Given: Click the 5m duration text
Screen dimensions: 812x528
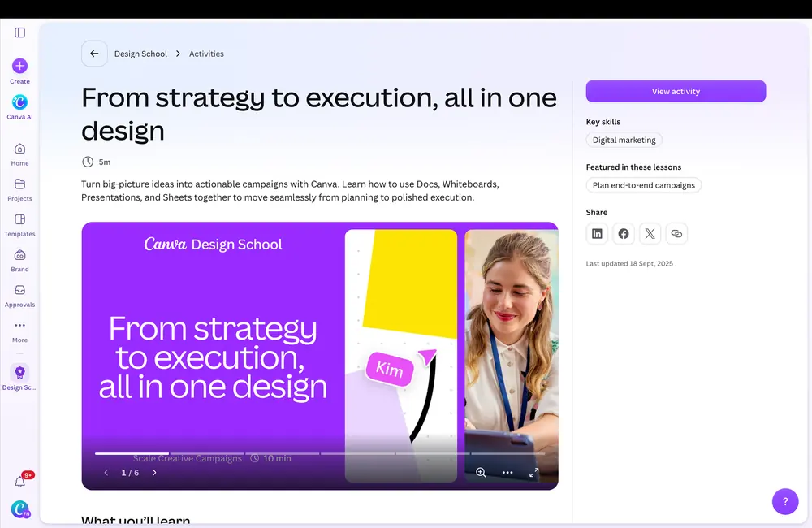Looking at the screenshot, I should point(105,162).
